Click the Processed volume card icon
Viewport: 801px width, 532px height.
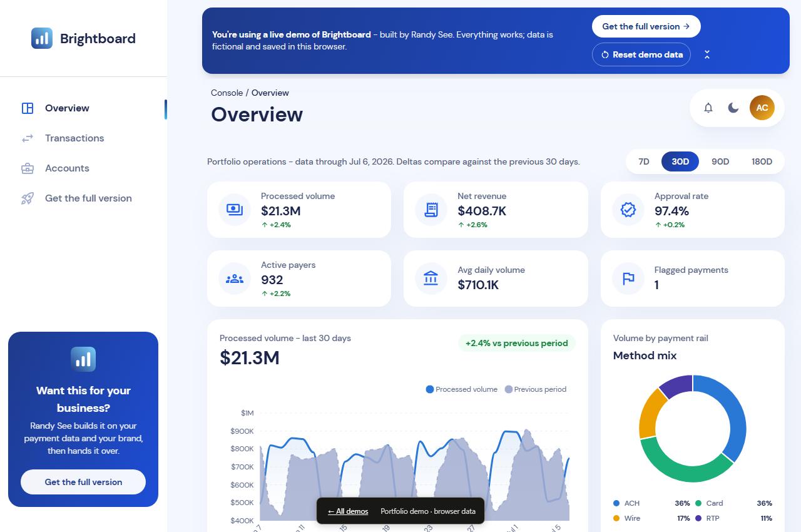(235, 210)
